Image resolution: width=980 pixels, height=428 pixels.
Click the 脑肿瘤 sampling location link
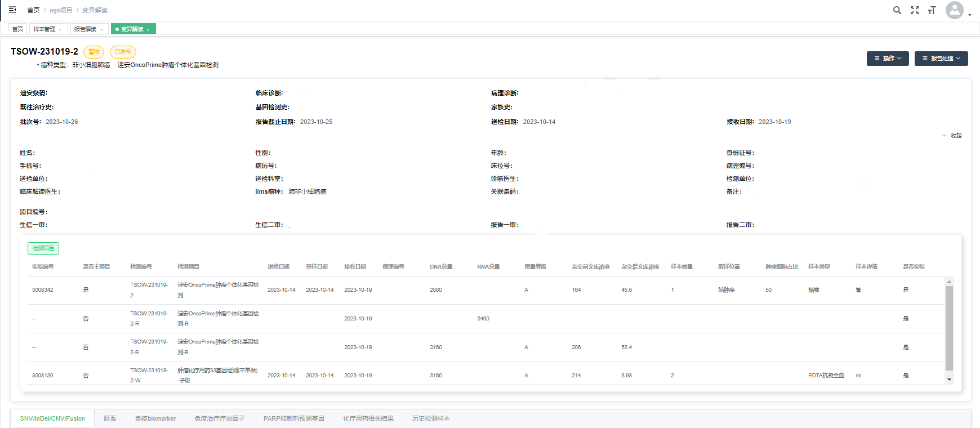(x=726, y=290)
